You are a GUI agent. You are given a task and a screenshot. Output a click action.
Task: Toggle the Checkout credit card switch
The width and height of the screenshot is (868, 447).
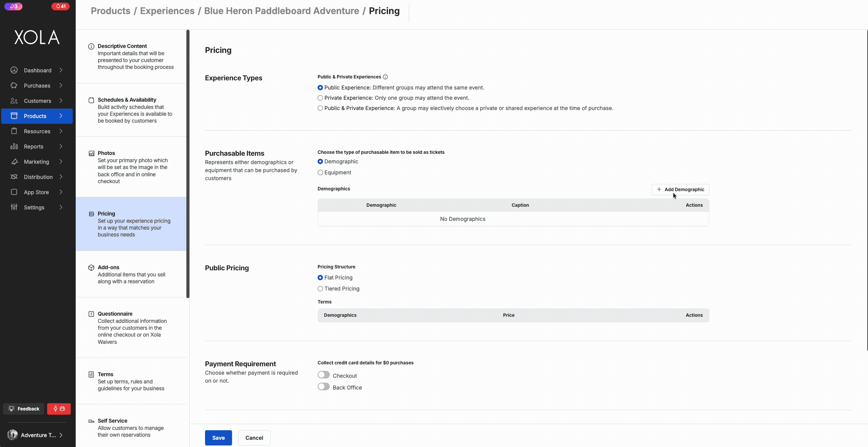(324, 375)
